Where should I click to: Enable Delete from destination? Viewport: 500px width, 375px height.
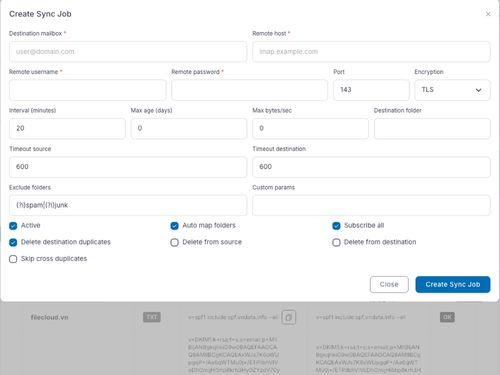tap(336, 242)
